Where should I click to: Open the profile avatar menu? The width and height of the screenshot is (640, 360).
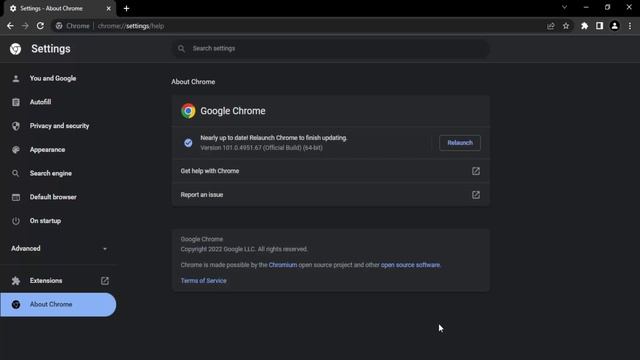pos(614,26)
